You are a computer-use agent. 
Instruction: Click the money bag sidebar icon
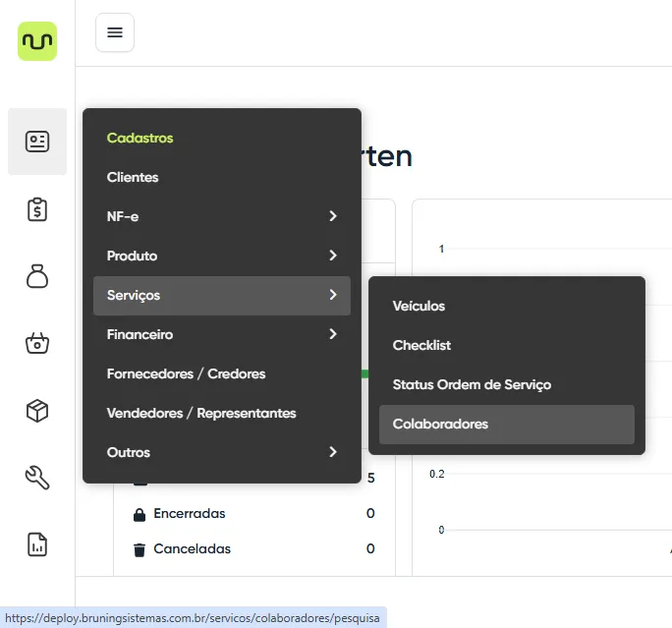tap(37, 277)
